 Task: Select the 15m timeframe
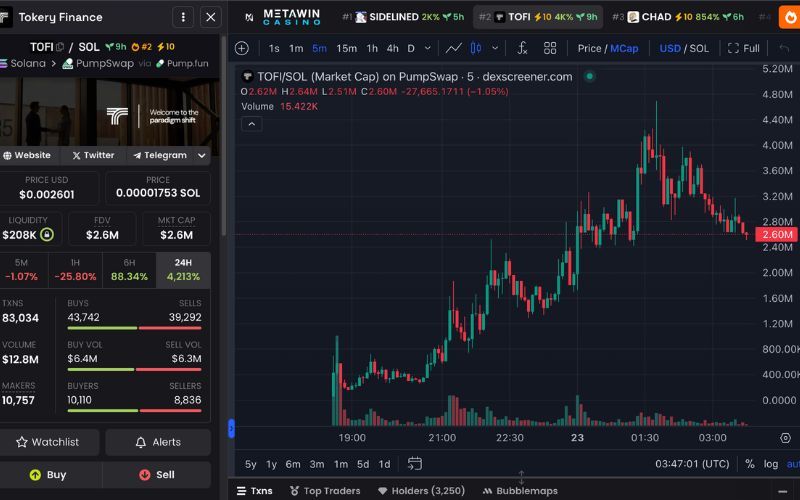[x=346, y=48]
